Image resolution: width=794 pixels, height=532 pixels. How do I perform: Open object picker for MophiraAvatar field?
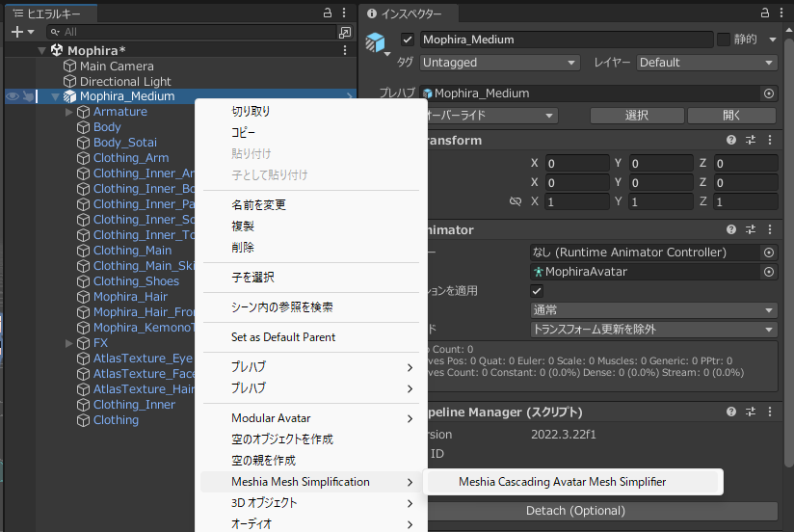click(x=769, y=272)
